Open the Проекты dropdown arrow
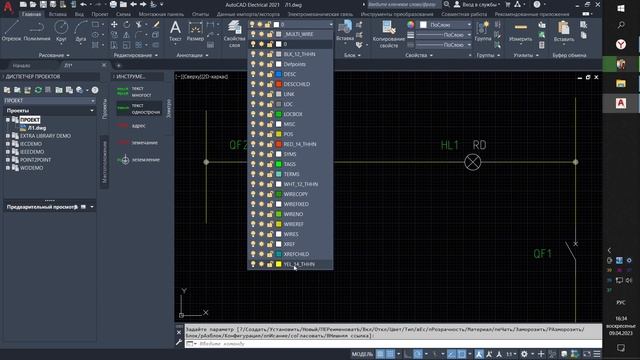The height and width of the screenshot is (360, 640). [92, 111]
